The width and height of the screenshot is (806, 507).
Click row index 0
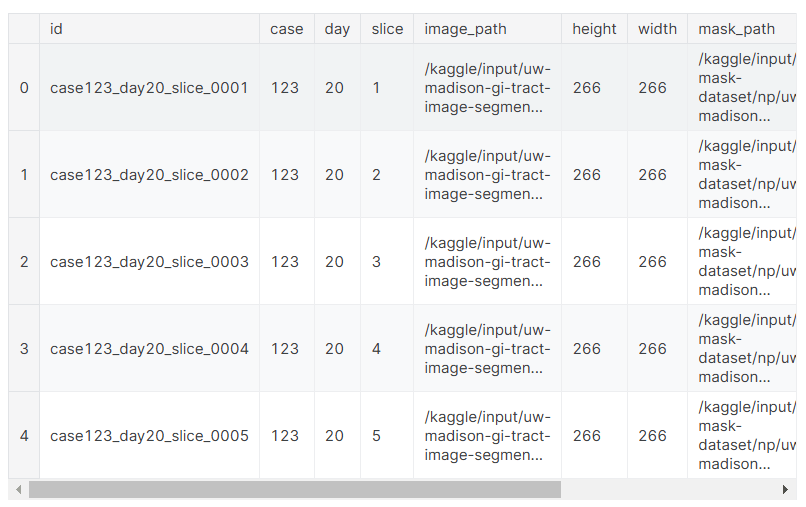24,88
